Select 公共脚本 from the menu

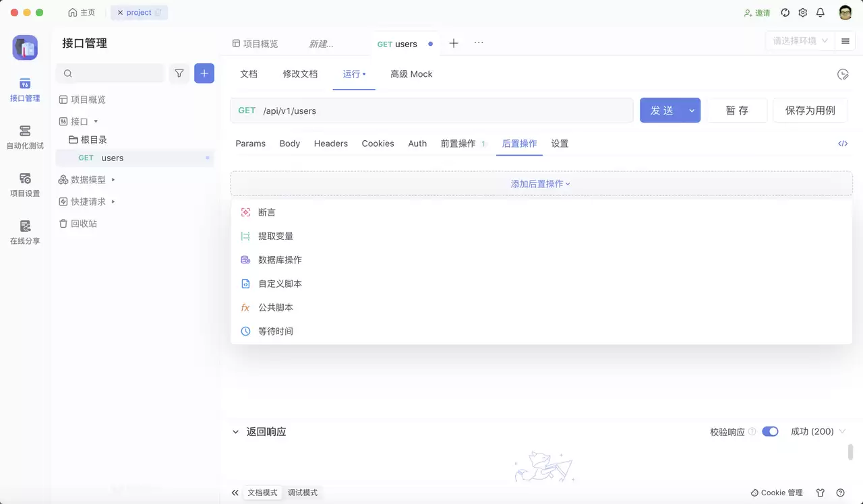tap(541, 307)
